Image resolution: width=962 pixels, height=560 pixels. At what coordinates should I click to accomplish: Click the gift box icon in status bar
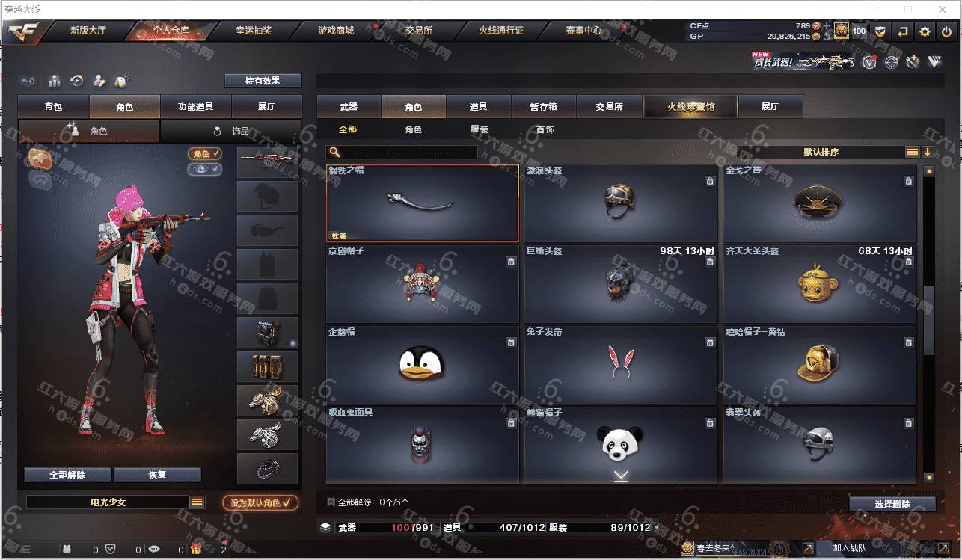coord(195,550)
